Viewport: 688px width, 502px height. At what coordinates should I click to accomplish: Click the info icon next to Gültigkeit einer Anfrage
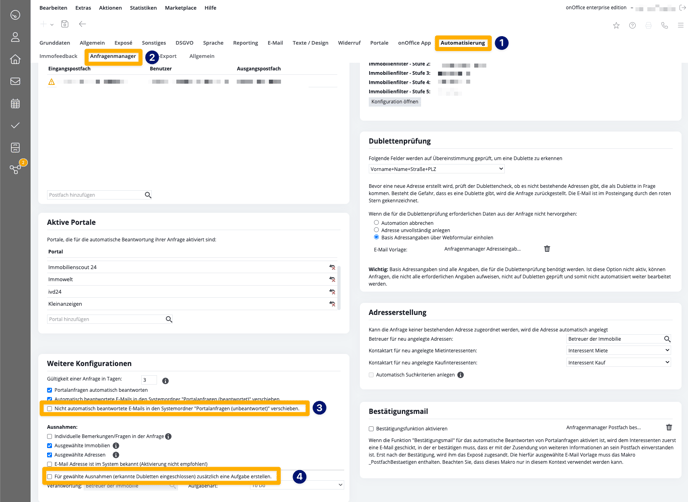coord(165,381)
